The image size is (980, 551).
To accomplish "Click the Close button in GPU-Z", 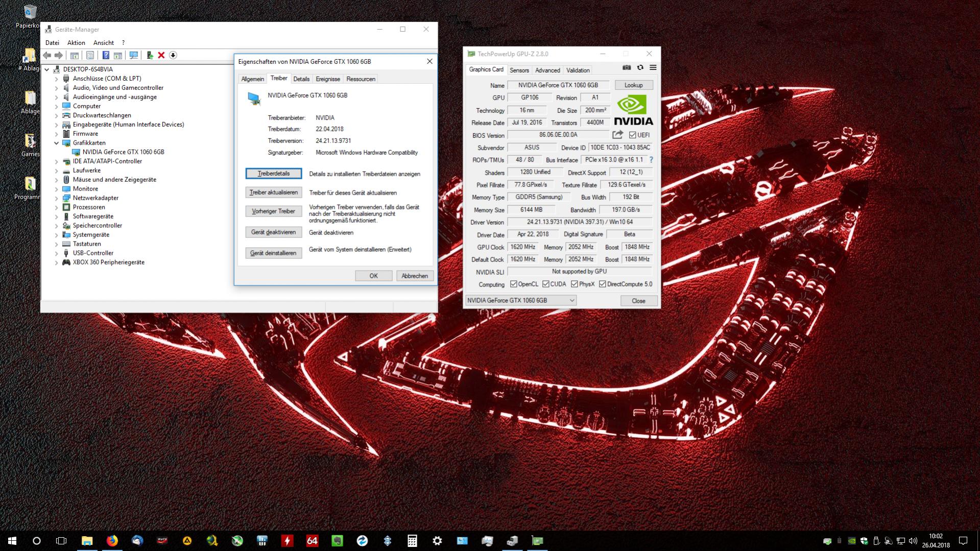I will pyautogui.click(x=638, y=301).
